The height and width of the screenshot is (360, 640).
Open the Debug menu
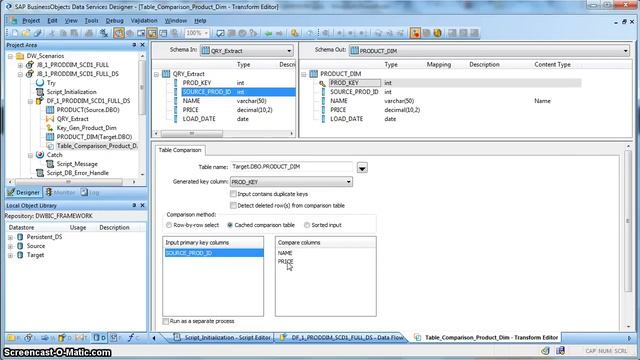pyautogui.click(x=114, y=20)
